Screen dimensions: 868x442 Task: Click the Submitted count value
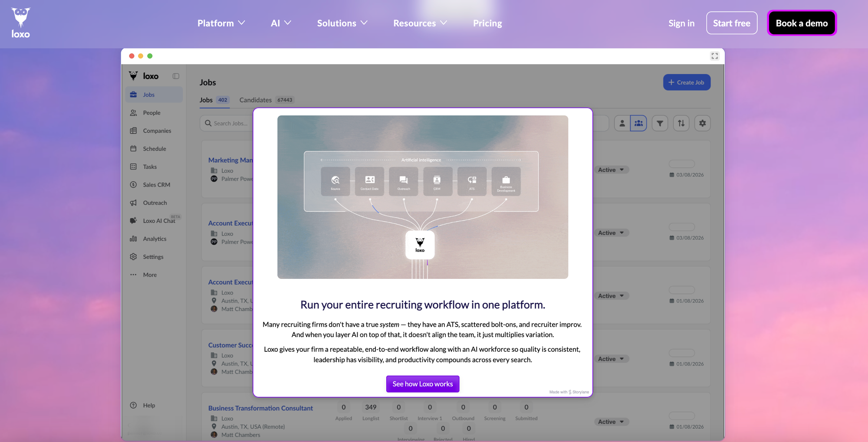point(526,407)
